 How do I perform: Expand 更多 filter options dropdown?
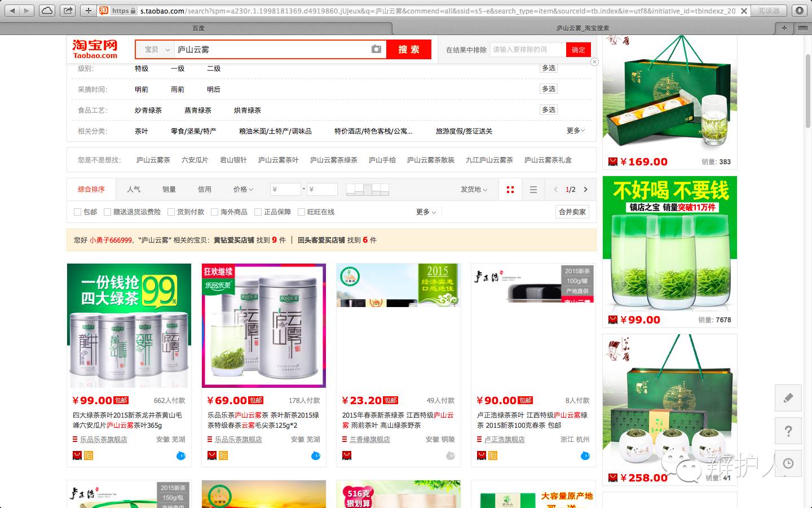426,212
